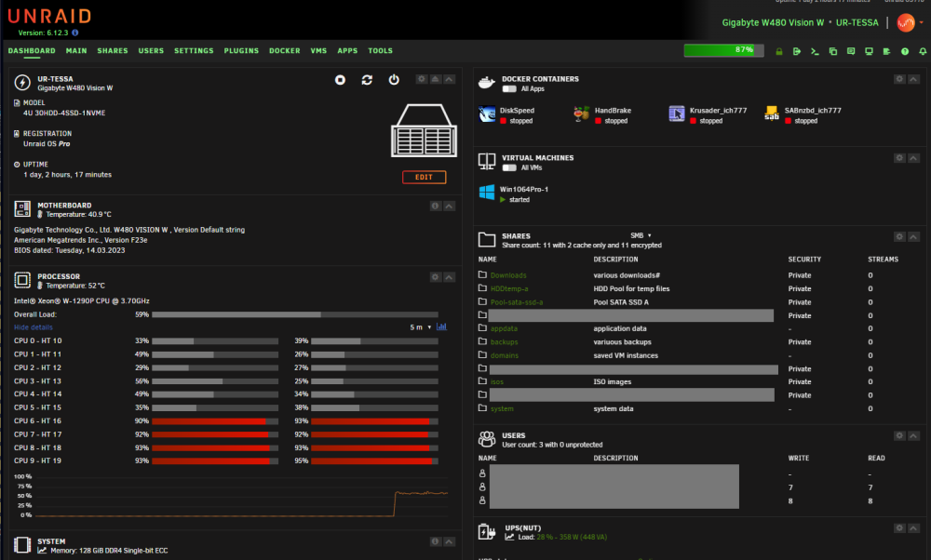Open the domains share link
This screenshot has height=560, width=931.
point(505,355)
